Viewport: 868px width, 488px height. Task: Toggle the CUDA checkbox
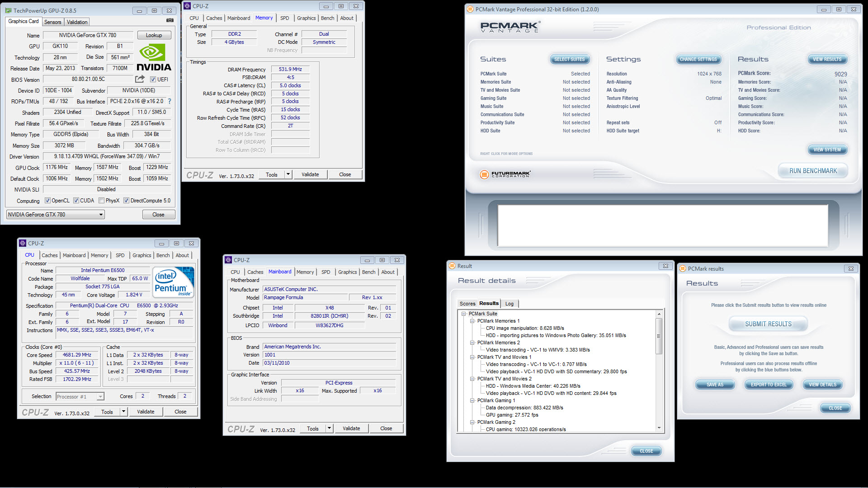76,201
